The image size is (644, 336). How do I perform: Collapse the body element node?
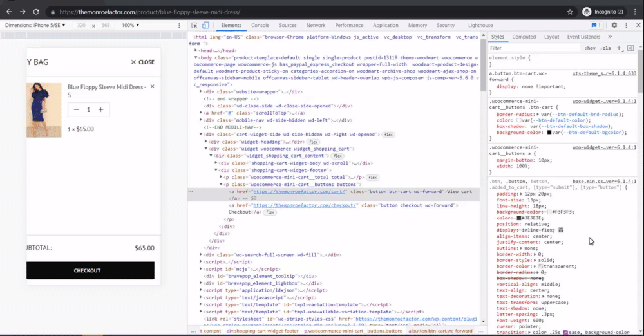[x=196, y=57]
